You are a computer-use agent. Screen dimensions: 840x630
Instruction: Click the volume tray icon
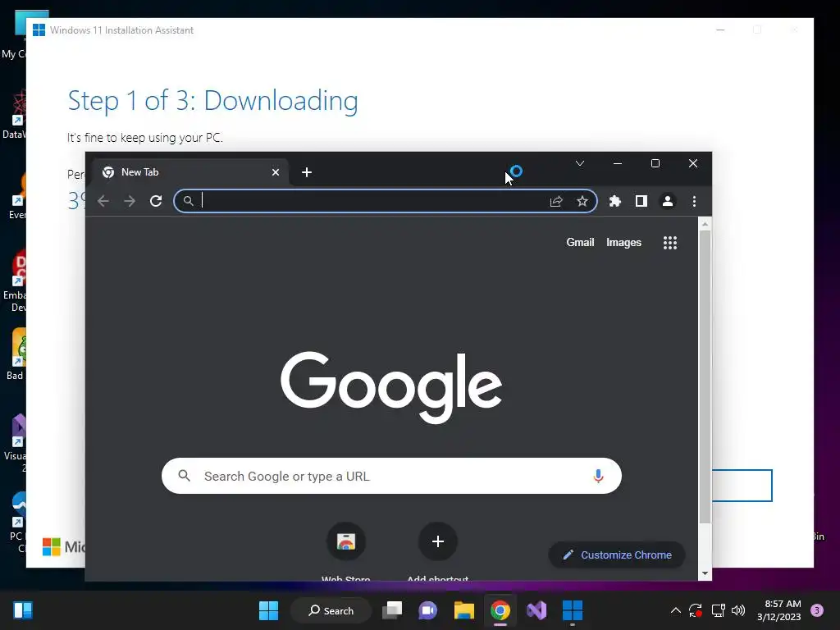[738, 610]
